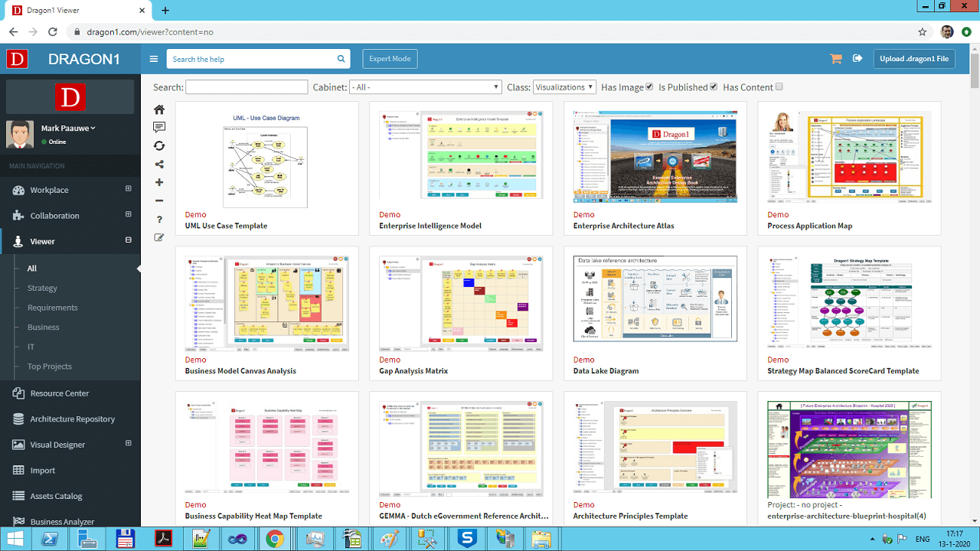
Task: Click the sign-out arrow icon
Action: point(857,58)
